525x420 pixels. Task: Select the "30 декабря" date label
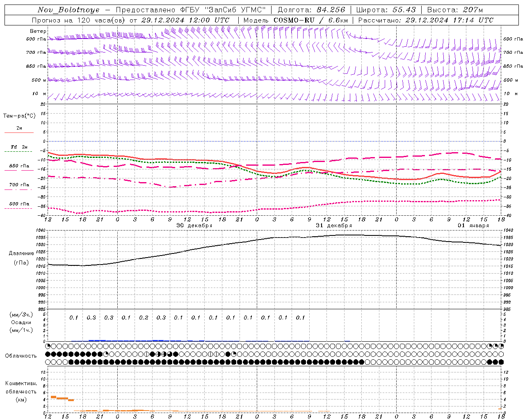[x=194, y=226]
